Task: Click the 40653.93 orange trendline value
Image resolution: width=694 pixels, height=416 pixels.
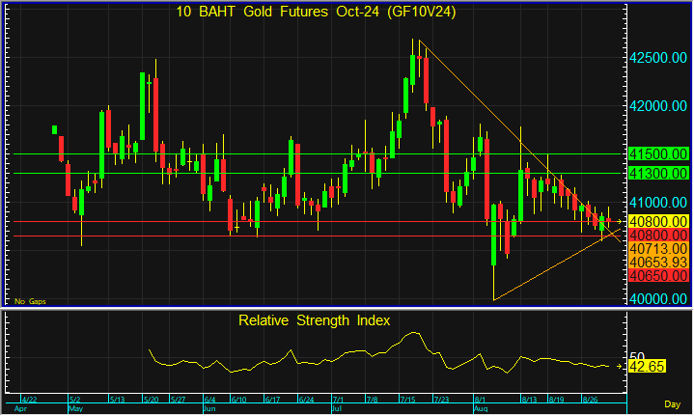Action: [x=659, y=262]
